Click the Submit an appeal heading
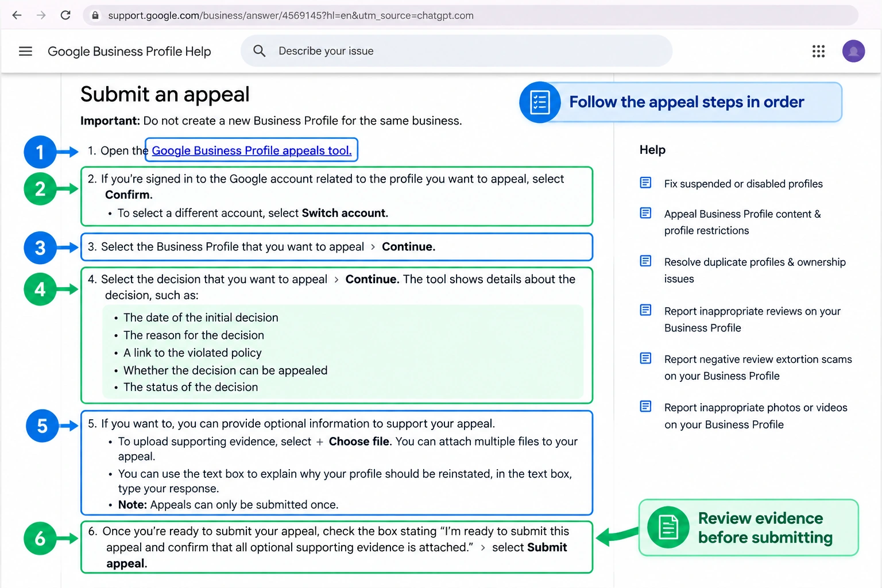 [x=165, y=94]
